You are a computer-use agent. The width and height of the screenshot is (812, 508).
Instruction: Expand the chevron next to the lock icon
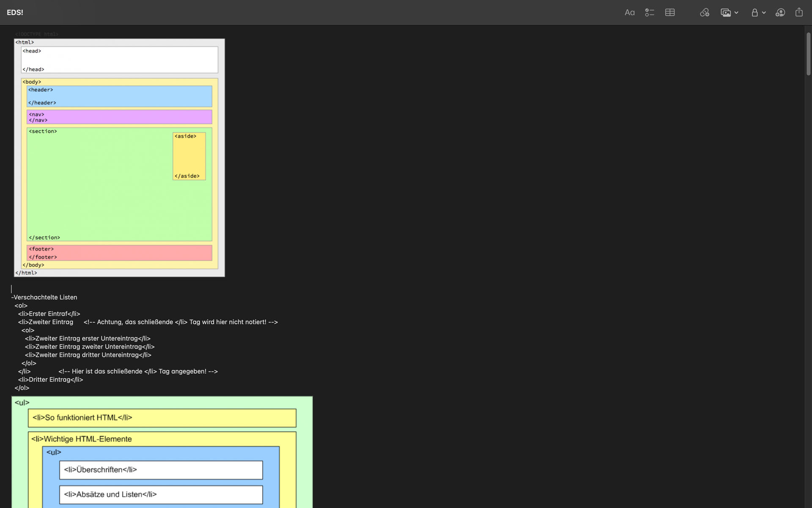(x=764, y=13)
